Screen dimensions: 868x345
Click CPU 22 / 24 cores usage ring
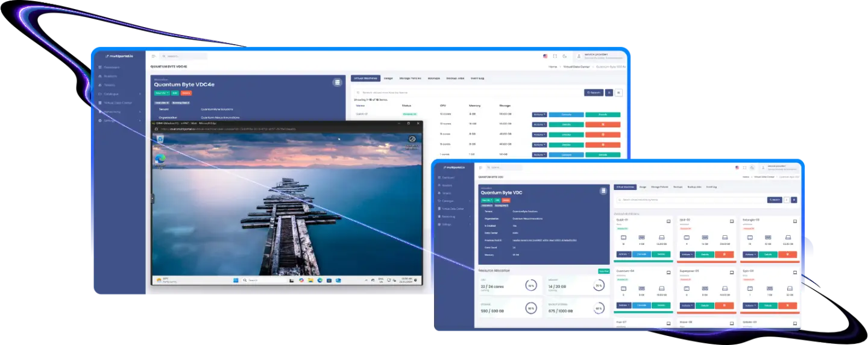point(530,285)
